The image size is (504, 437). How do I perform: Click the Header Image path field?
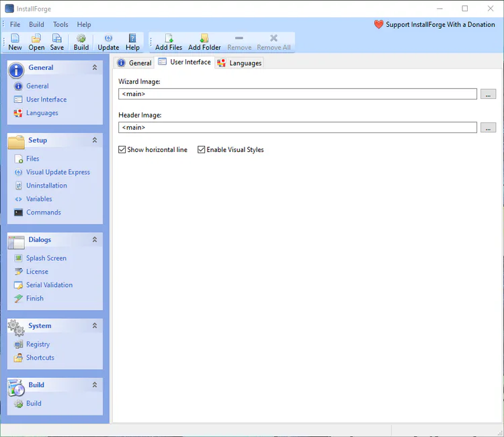coord(298,127)
